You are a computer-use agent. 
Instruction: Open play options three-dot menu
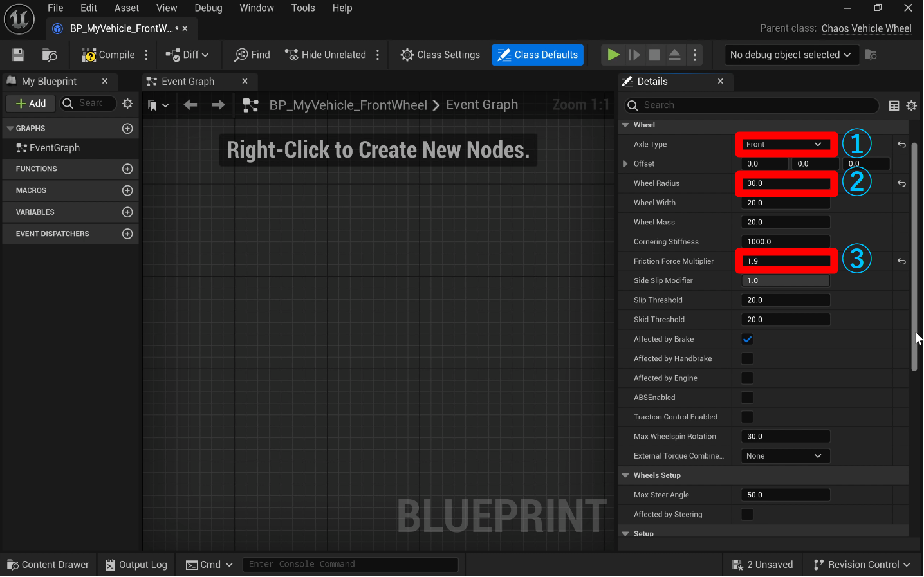[695, 55]
